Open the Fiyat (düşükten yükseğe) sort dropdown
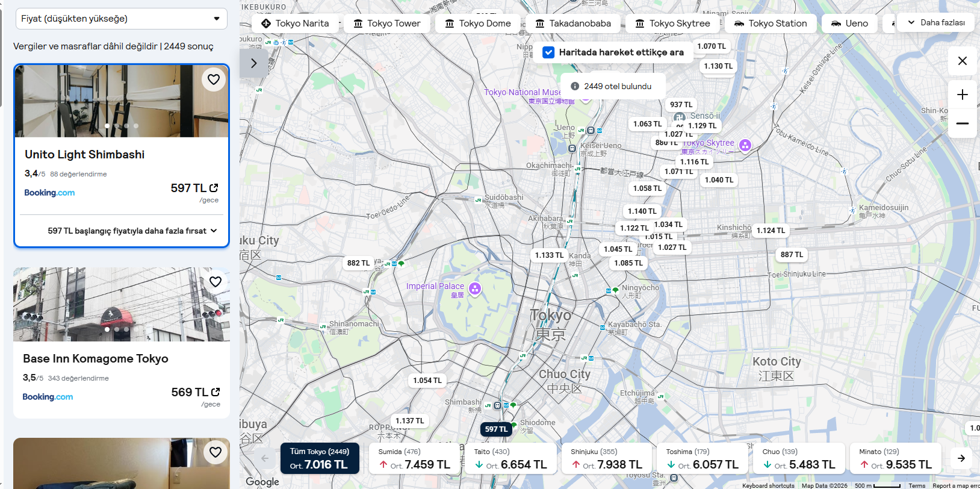980x489 pixels. pyautogui.click(x=122, y=19)
